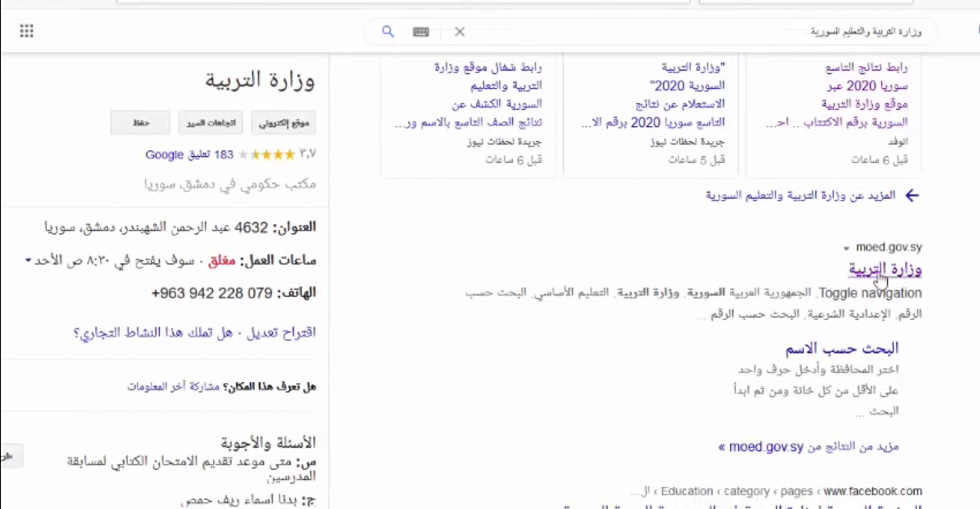The image size is (980, 509).
Task: Click the "اقتراح تعديل" link
Action: [x=280, y=333]
